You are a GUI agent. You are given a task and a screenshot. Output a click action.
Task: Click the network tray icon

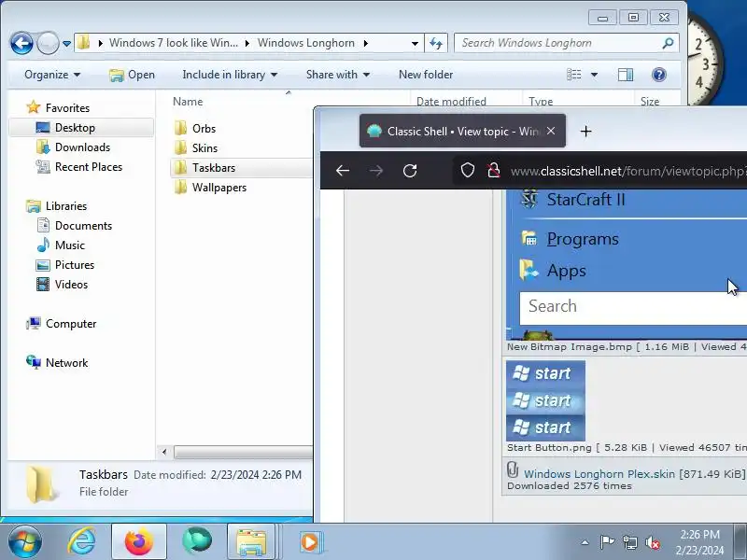point(629,542)
